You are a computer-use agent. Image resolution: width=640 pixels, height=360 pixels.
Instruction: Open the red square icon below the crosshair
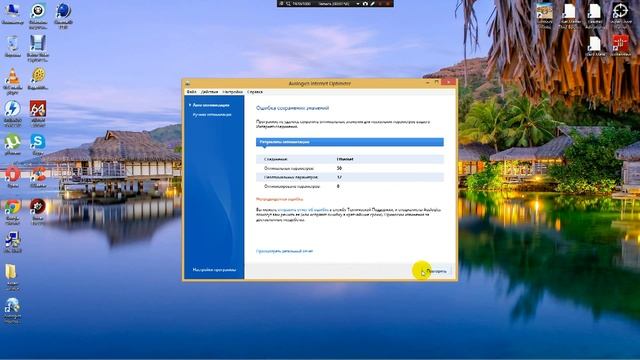[x=621, y=46]
